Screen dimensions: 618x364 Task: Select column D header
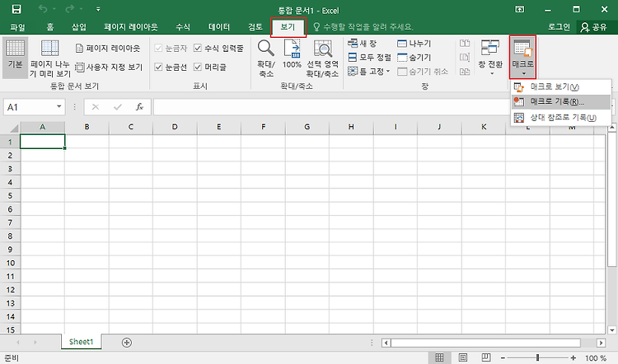pyautogui.click(x=175, y=127)
